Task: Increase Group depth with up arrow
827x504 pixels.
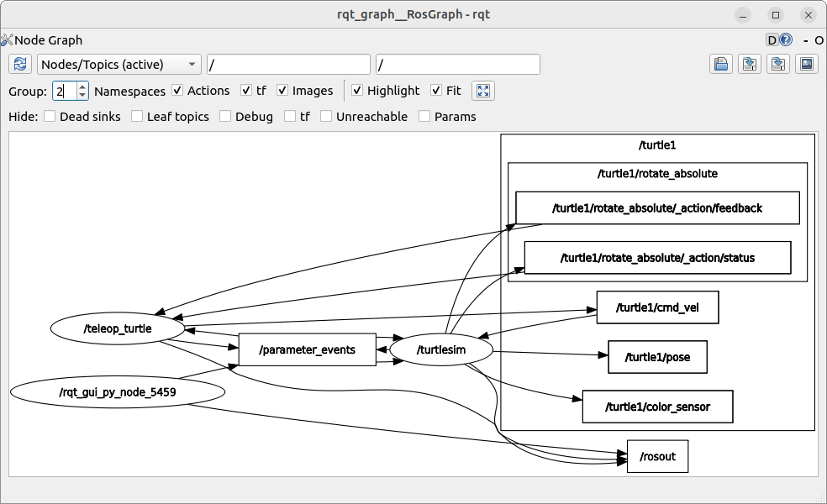Action: (x=82, y=87)
